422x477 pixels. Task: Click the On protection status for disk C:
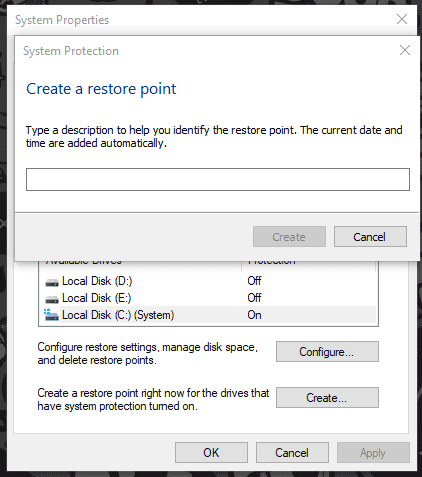[254, 315]
